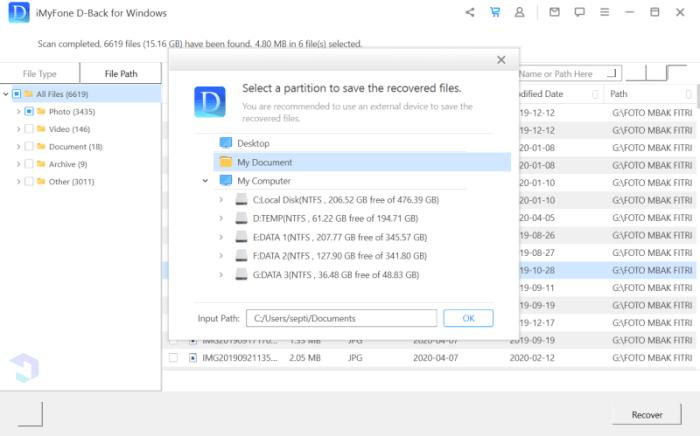Select the highlighted 19-10-28 table row
Viewport: 700px width, 436px height.
pyautogui.click(x=607, y=270)
